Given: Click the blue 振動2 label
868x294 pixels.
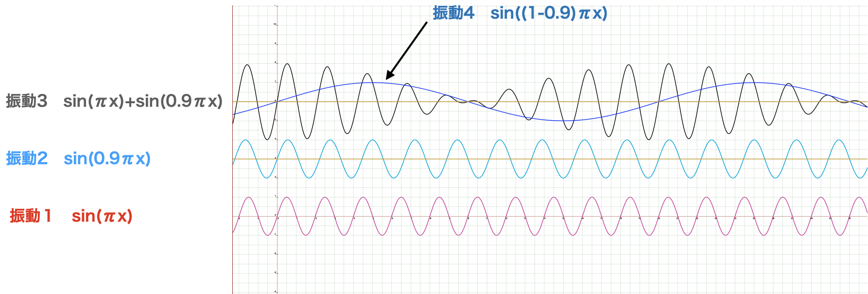Looking at the screenshot, I should (27, 159).
